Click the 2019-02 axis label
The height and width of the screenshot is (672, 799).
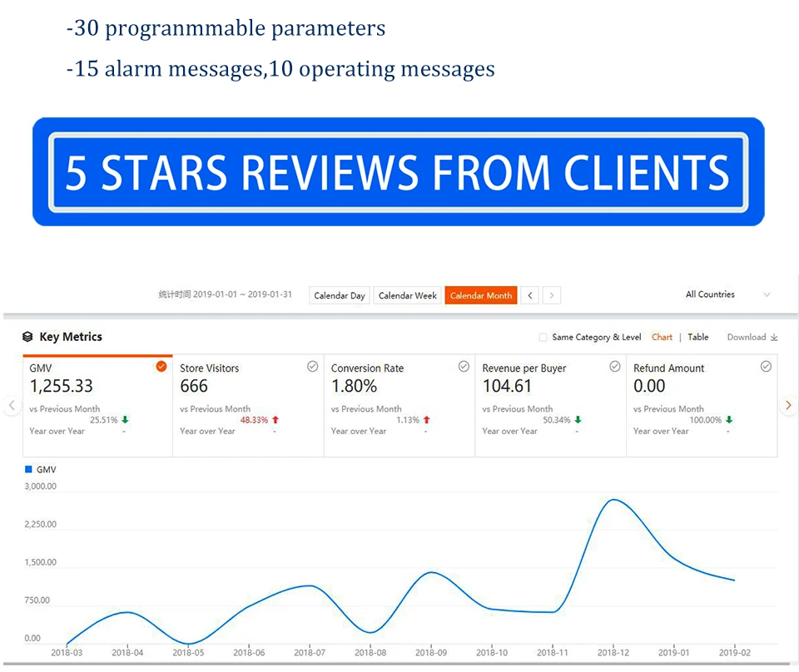point(735,653)
